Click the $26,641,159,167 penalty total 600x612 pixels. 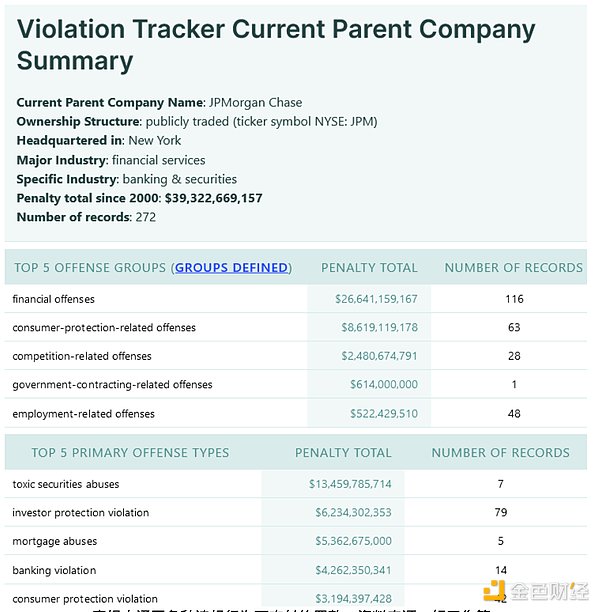tap(376, 299)
